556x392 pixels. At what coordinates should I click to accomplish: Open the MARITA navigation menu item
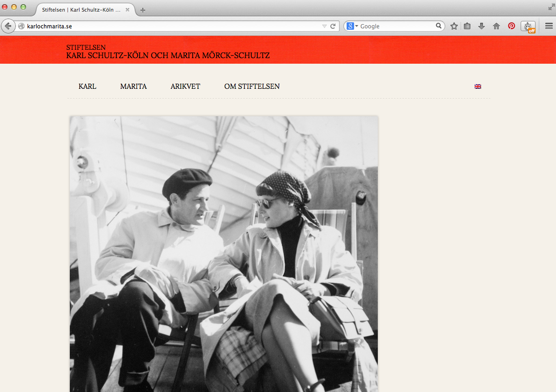coord(133,86)
